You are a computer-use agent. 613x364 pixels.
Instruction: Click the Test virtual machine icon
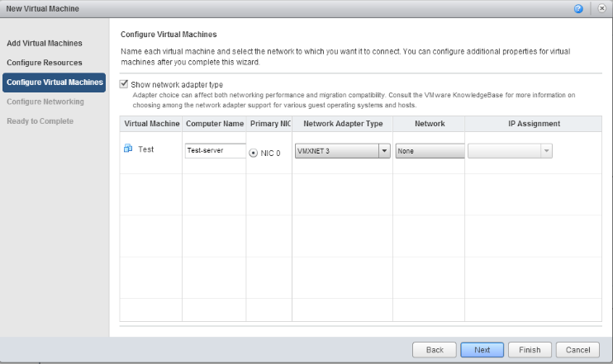pyautogui.click(x=128, y=149)
